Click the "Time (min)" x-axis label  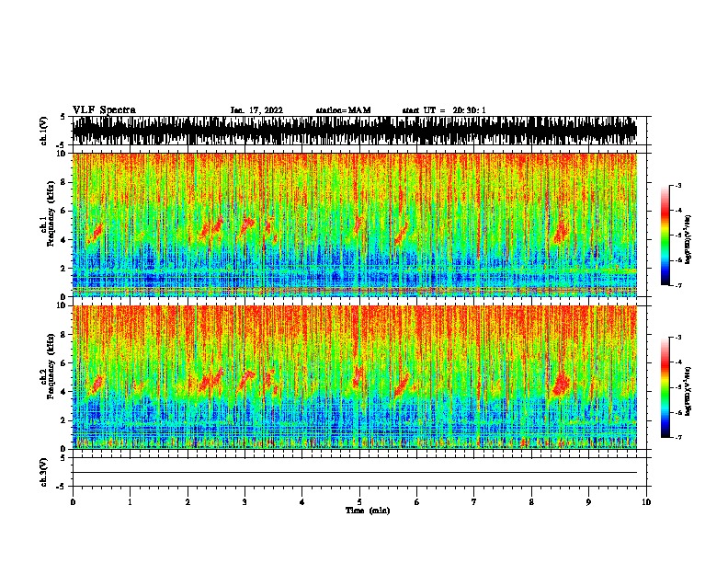pyautogui.click(x=368, y=511)
